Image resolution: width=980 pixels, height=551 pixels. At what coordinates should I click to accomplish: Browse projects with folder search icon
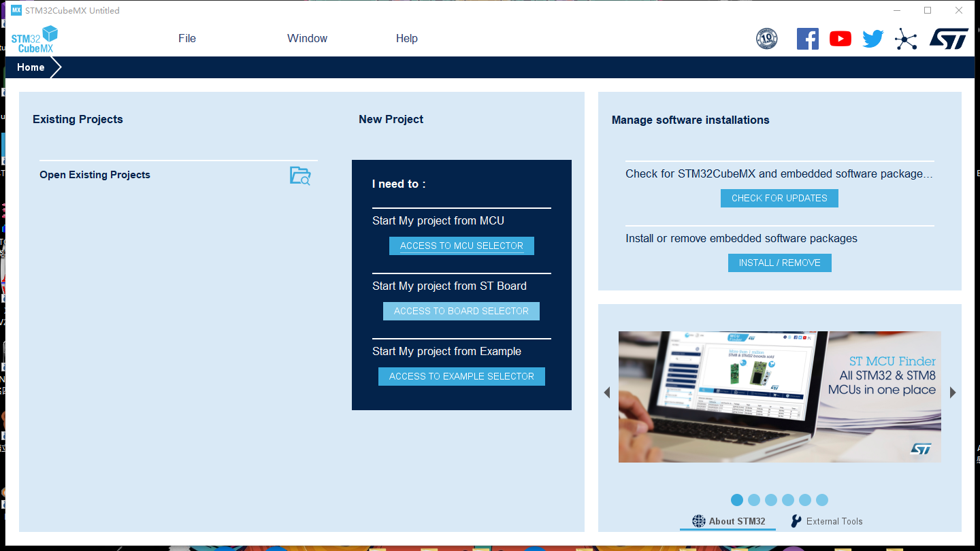300,176
